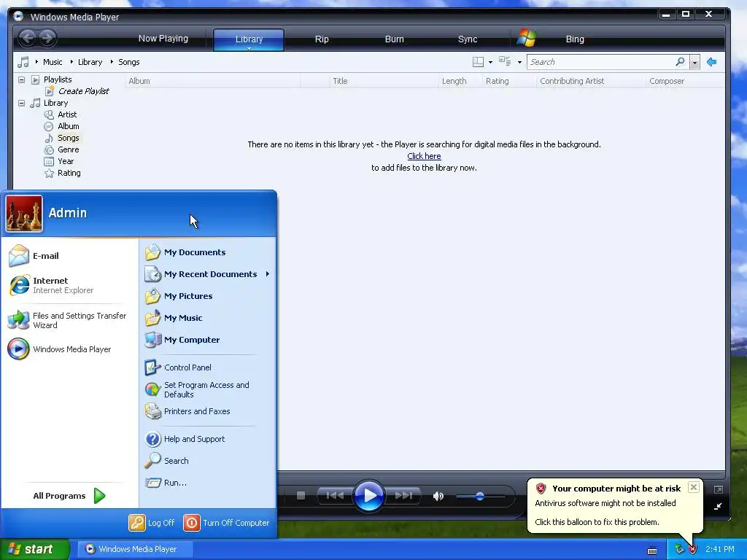Switch to compact mode icon
This screenshot has height=560, width=747.
718,507
